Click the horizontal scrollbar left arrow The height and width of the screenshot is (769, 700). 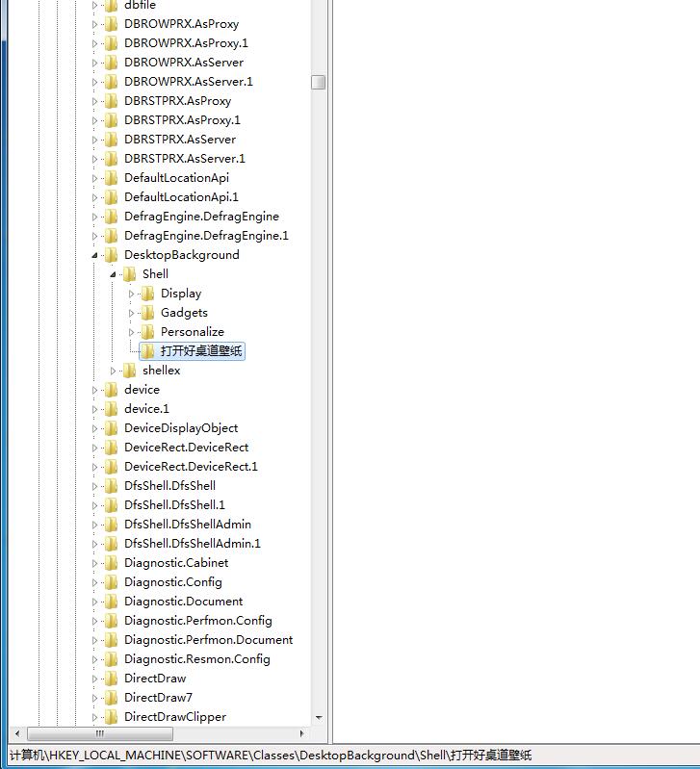click(17, 733)
